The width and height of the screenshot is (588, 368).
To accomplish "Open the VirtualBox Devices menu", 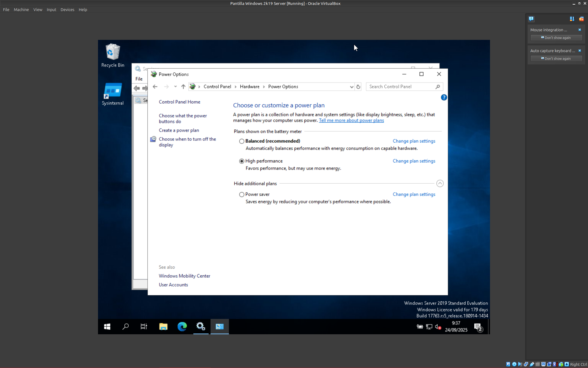I will [x=67, y=10].
